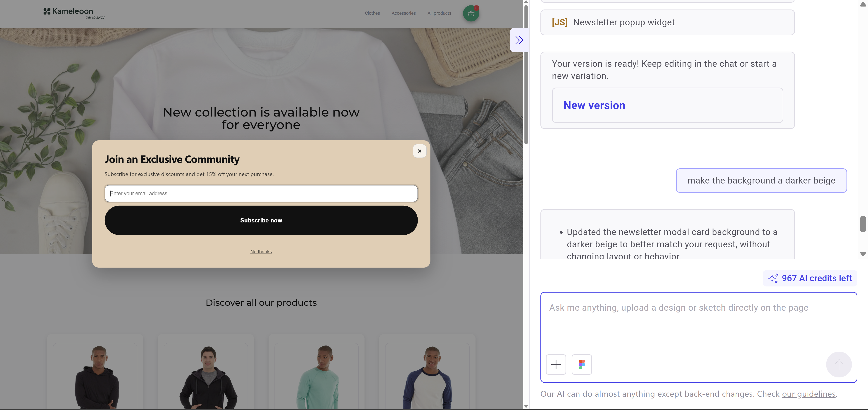Go to All products
The width and height of the screenshot is (868, 410).
point(439,13)
